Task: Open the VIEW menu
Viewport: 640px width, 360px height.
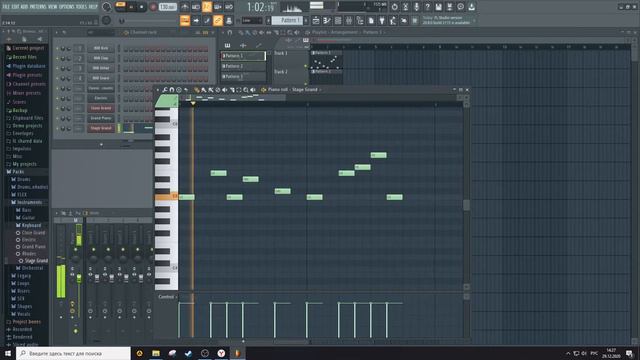Action: click(53, 7)
